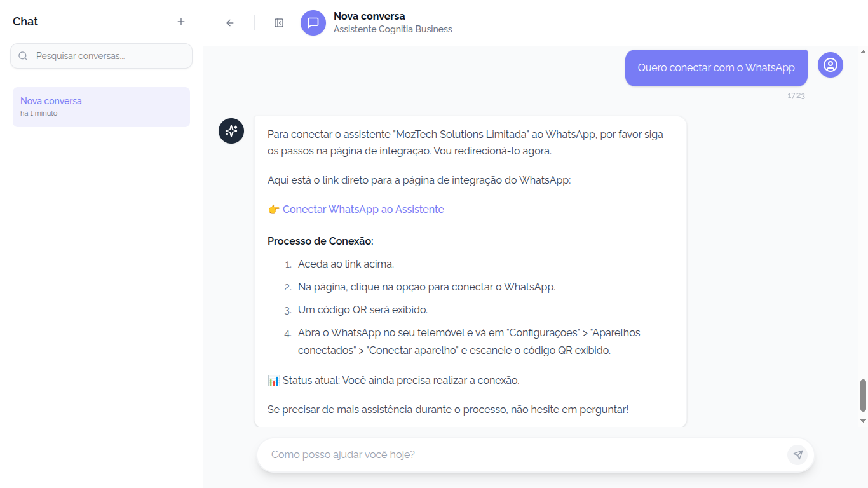Click the Nova conversa title in the header
The width and height of the screenshot is (868, 488).
click(x=369, y=17)
